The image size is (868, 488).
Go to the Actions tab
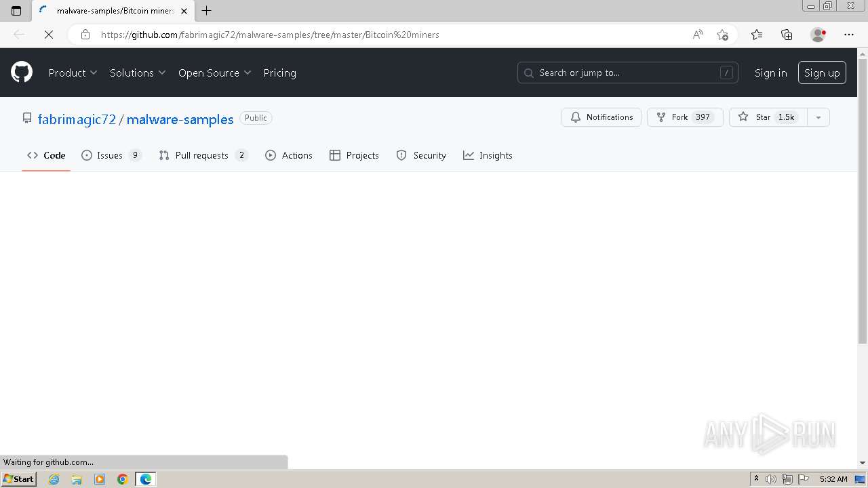[x=289, y=155]
